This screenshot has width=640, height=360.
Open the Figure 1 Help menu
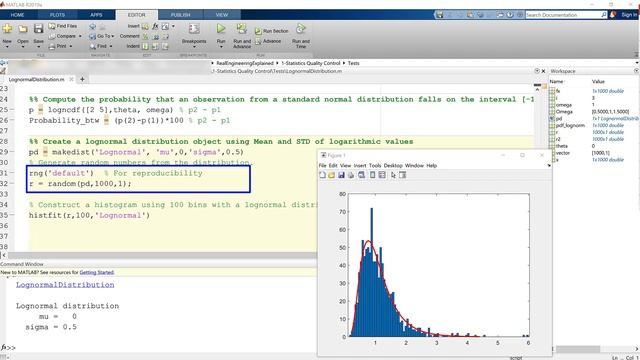(431, 165)
